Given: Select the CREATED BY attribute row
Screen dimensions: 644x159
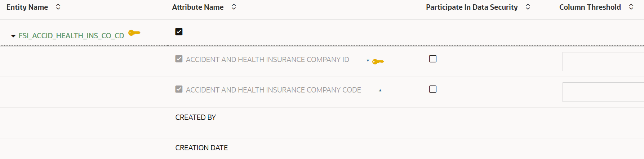Looking at the screenshot, I should (322, 123).
